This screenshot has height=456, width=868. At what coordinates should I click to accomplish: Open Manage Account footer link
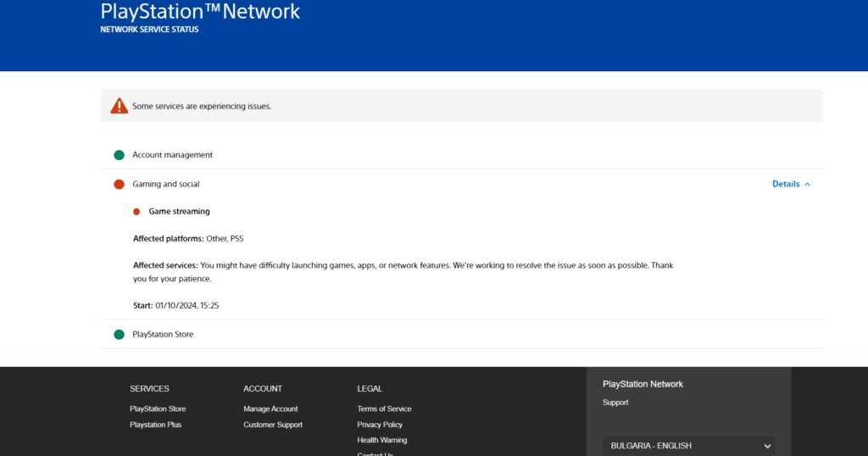[270, 409]
